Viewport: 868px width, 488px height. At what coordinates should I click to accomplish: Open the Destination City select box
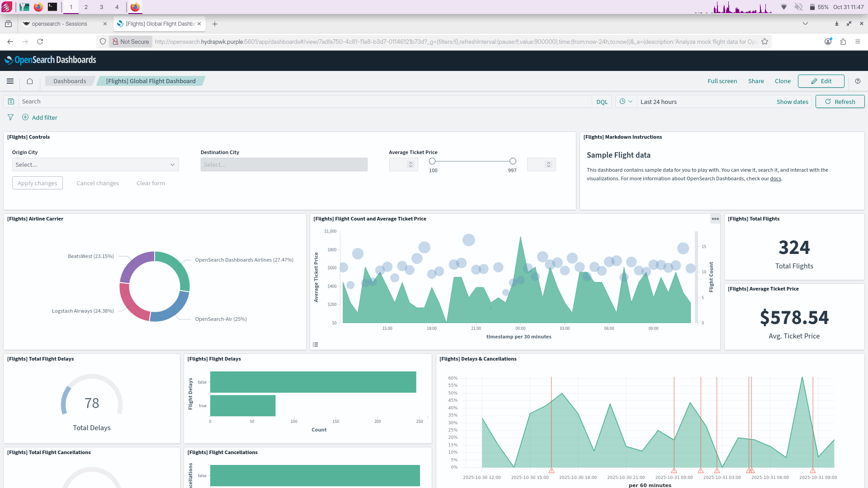tap(284, 164)
